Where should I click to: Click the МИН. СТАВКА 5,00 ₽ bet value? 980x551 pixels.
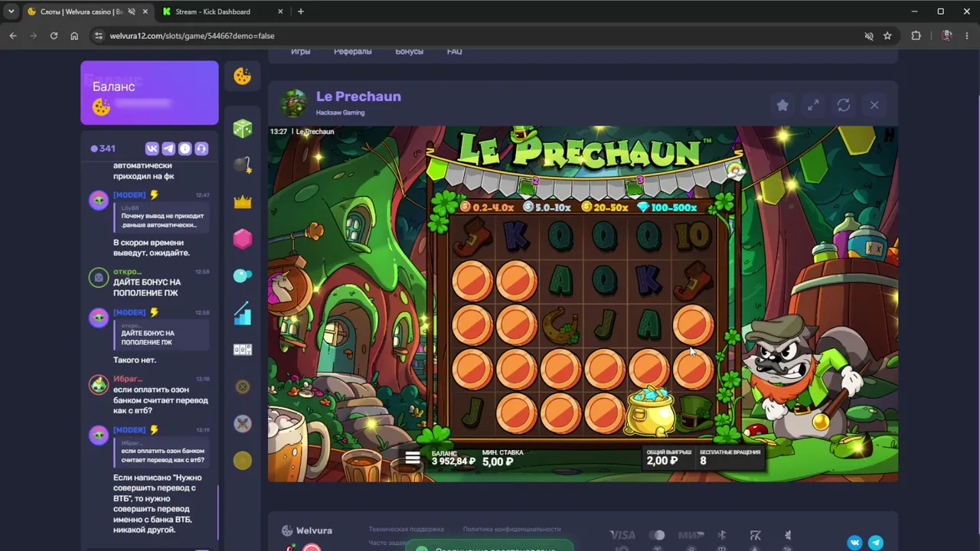click(x=498, y=462)
